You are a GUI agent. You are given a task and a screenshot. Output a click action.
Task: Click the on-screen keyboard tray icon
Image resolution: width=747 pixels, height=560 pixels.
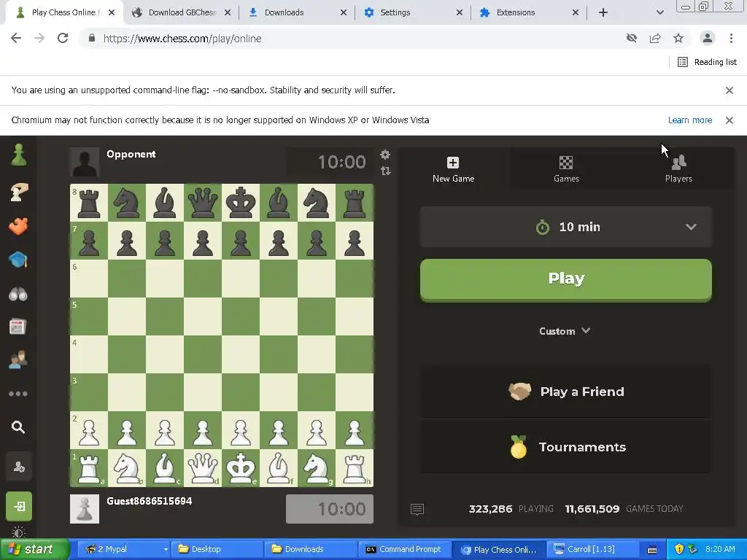pos(652,550)
